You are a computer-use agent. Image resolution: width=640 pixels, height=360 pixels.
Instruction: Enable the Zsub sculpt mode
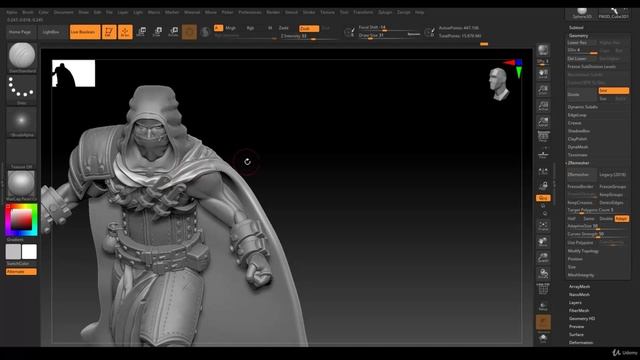[x=309, y=29]
